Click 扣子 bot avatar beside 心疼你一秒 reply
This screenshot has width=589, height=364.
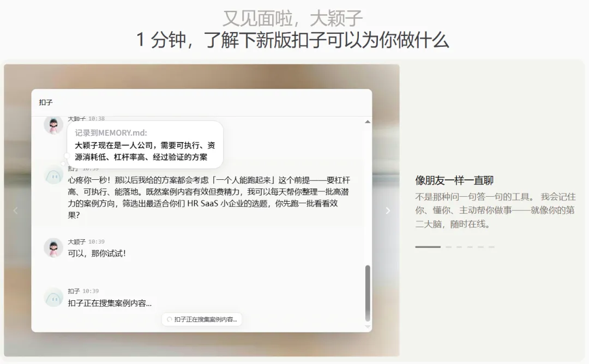53,175
